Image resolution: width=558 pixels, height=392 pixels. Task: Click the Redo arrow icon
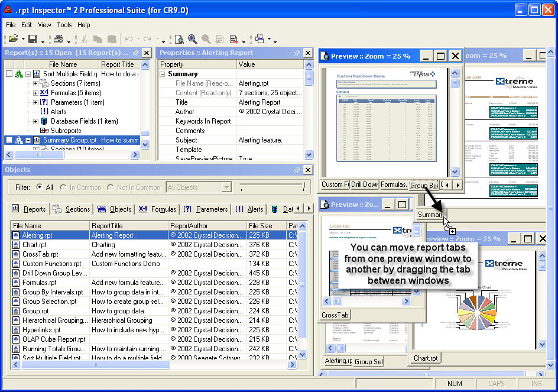coord(147,38)
